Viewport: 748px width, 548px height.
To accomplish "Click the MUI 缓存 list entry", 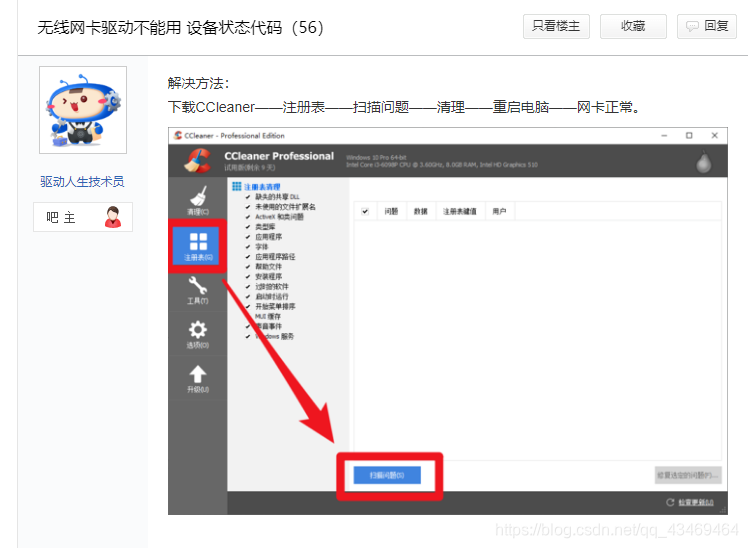I will 268,316.
